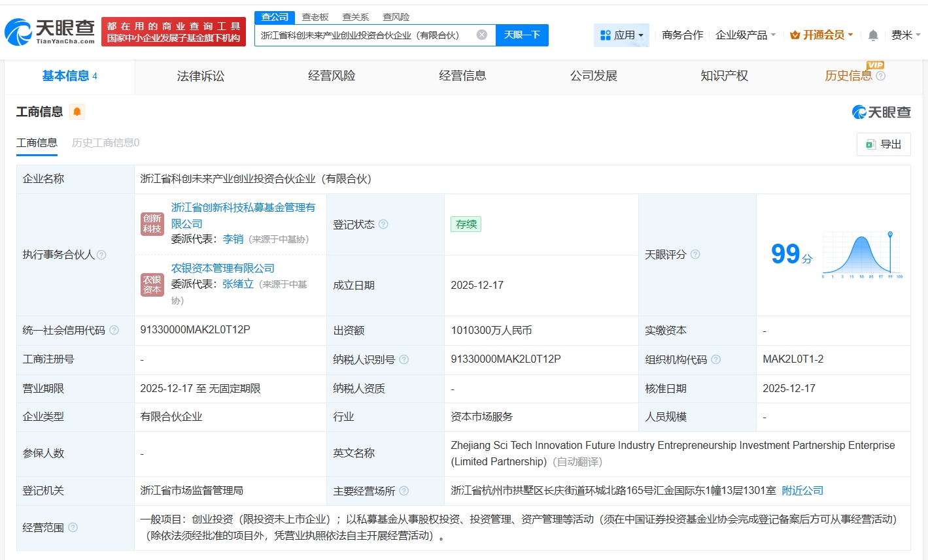Switch to the 历史工商信息 tab
This screenshot has width=928, height=560.
[x=103, y=142]
